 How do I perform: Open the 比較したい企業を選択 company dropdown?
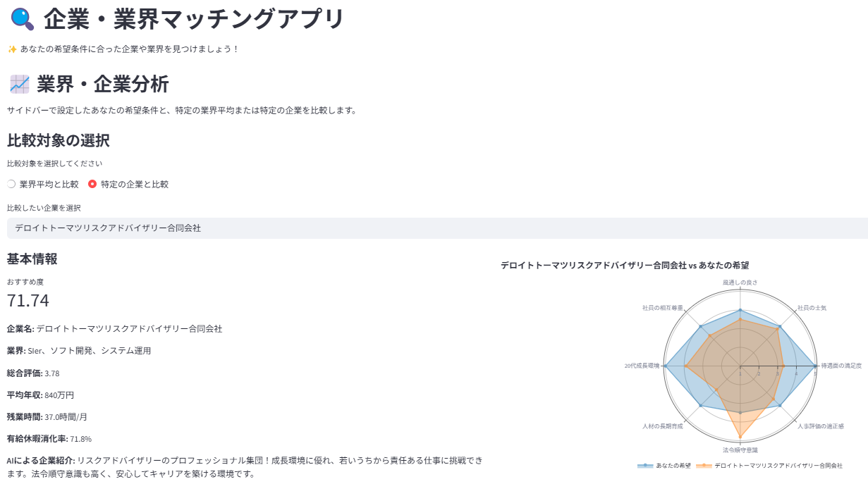[437, 228]
